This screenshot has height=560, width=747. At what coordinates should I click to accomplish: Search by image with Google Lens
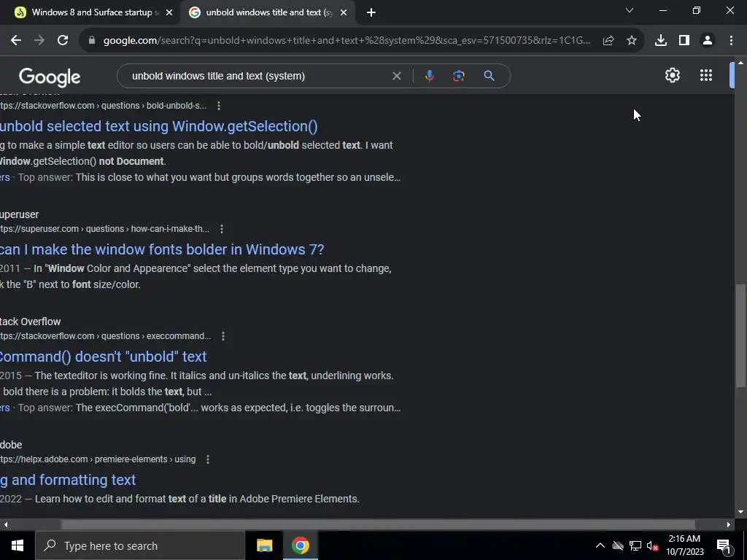pyautogui.click(x=458, y=76)
